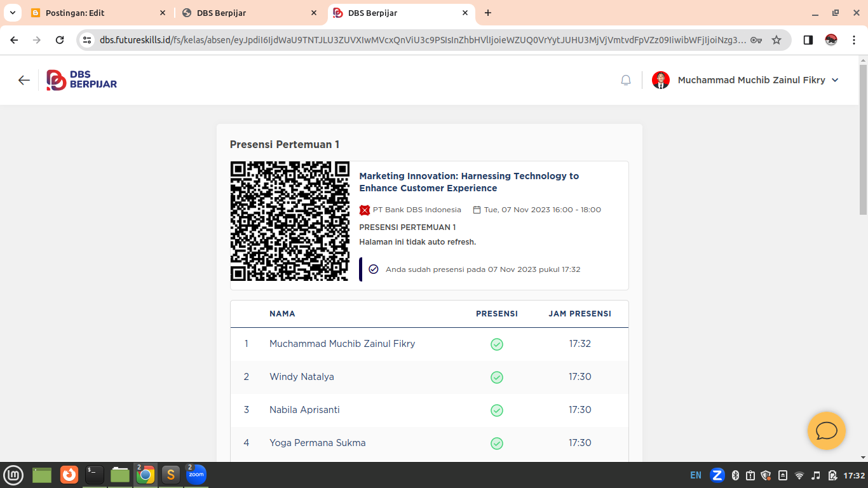The image size is (868, 488).
Task: Close the middle DBS Berpijar tab
Action: [x=314, y=13]
